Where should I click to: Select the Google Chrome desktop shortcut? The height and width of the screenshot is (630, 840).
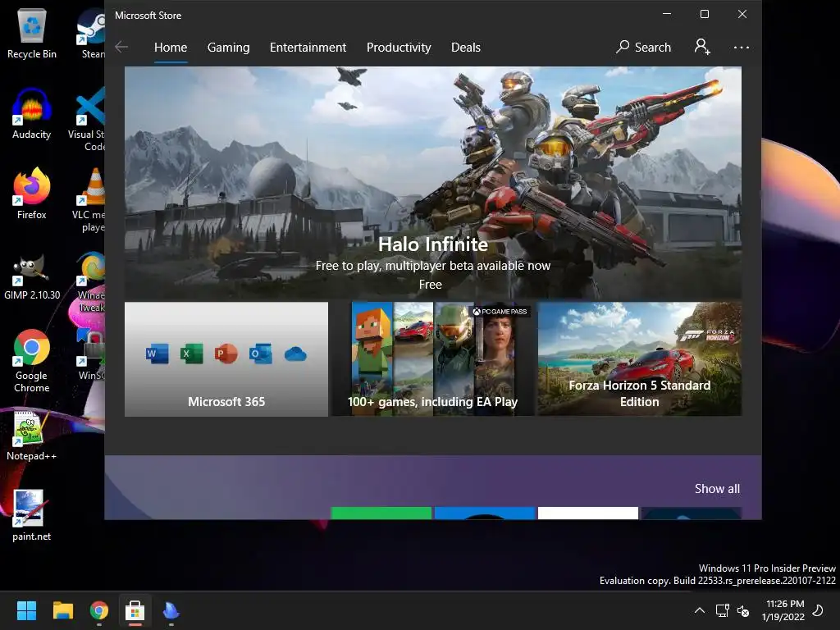click(32, 361)
